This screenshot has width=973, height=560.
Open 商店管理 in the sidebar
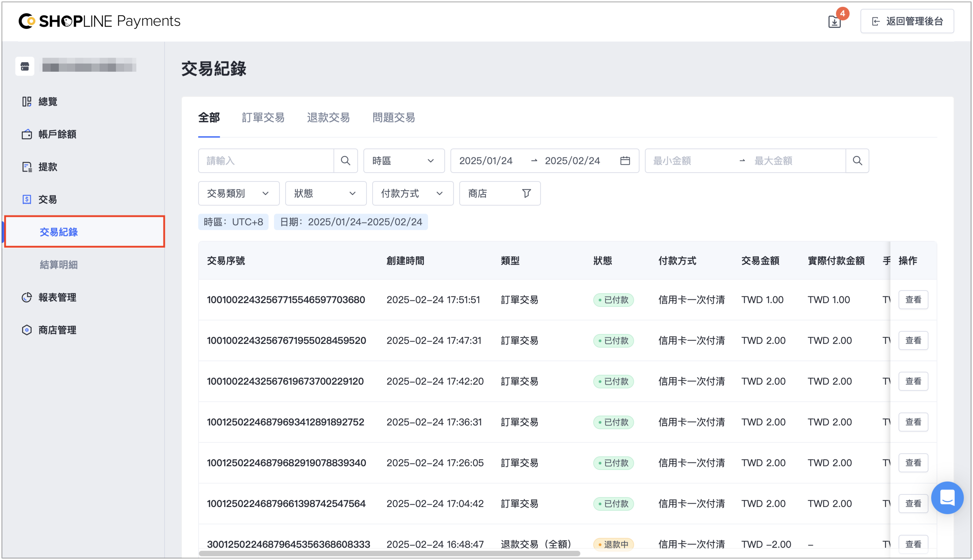pyautogui.click(x=57, y=330)
